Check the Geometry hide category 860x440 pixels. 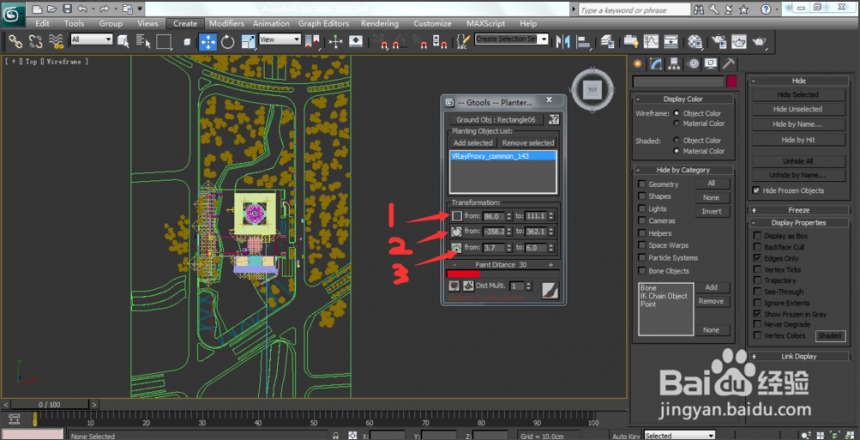coord(641,184)
